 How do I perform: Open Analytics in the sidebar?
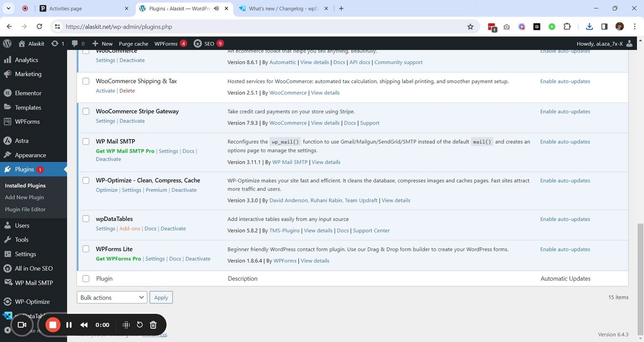27,60
